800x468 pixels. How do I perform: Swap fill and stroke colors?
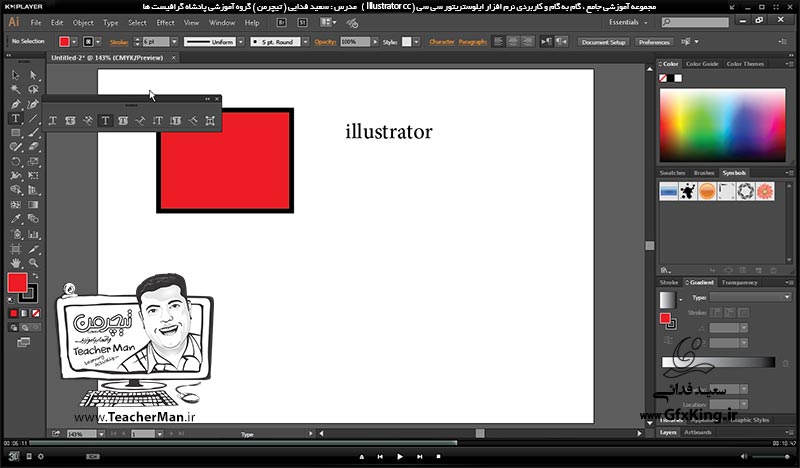tap(35, 276)
